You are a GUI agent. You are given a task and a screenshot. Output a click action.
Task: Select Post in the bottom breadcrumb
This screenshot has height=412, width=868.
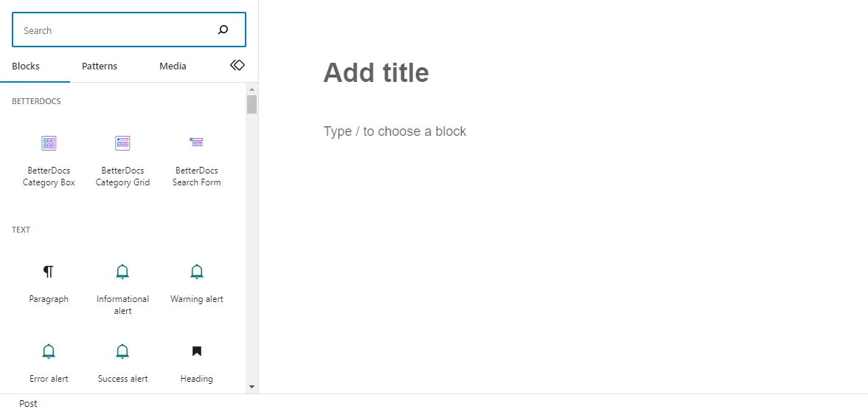pyautogui.click(x=28, y=403)
